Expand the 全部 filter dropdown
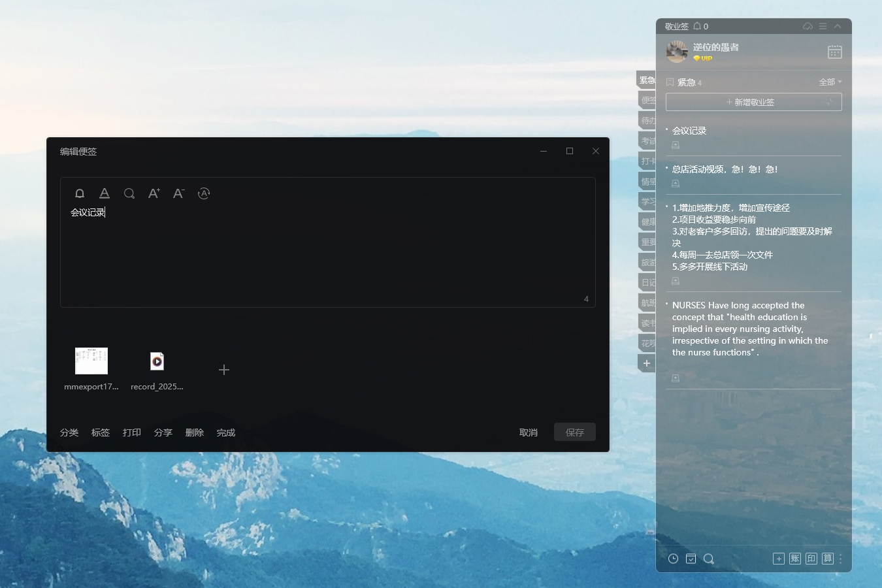 830,82
